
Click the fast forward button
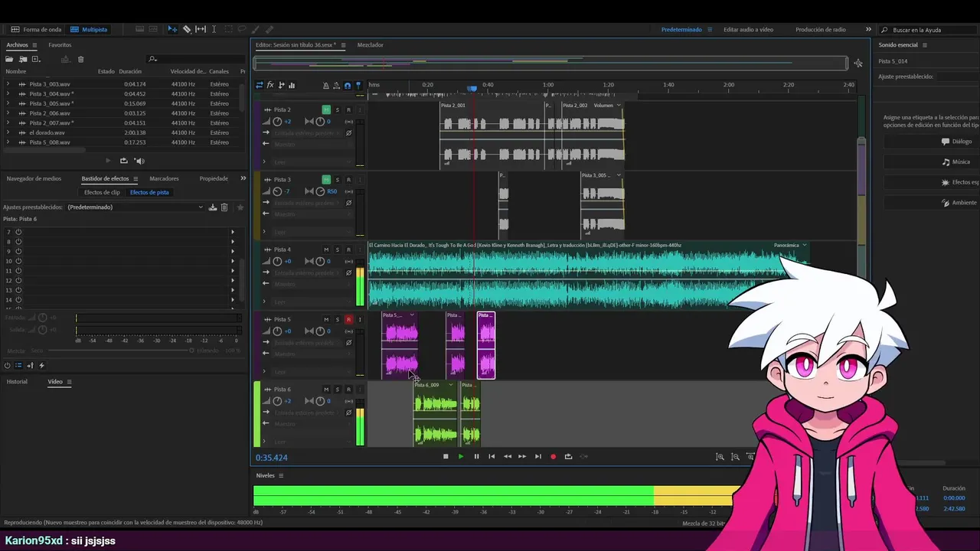point(522,456)
